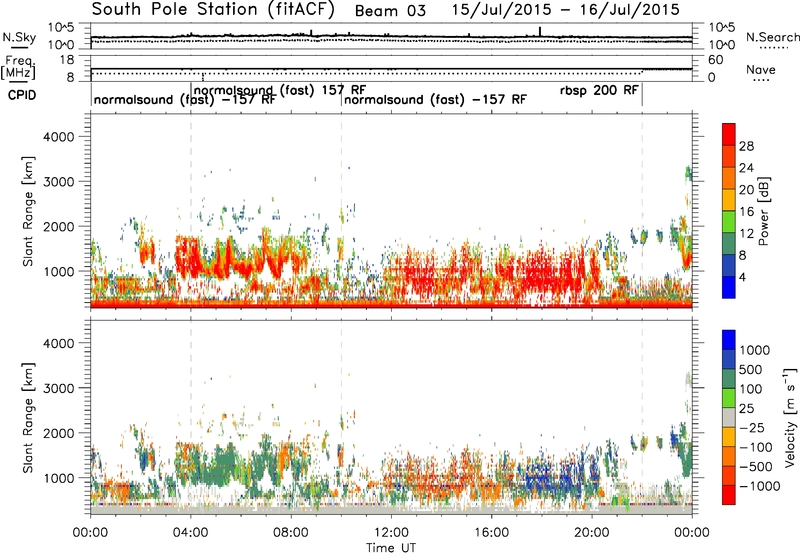Click the 12 label on power colorbar
Screen dimensions: 800x554
pos(746,234)
